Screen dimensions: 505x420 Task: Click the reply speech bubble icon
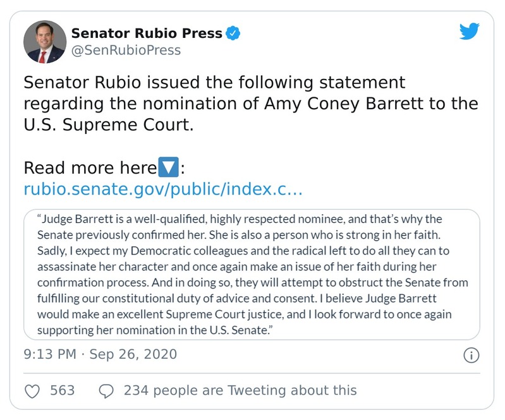(x=107, y=390)
